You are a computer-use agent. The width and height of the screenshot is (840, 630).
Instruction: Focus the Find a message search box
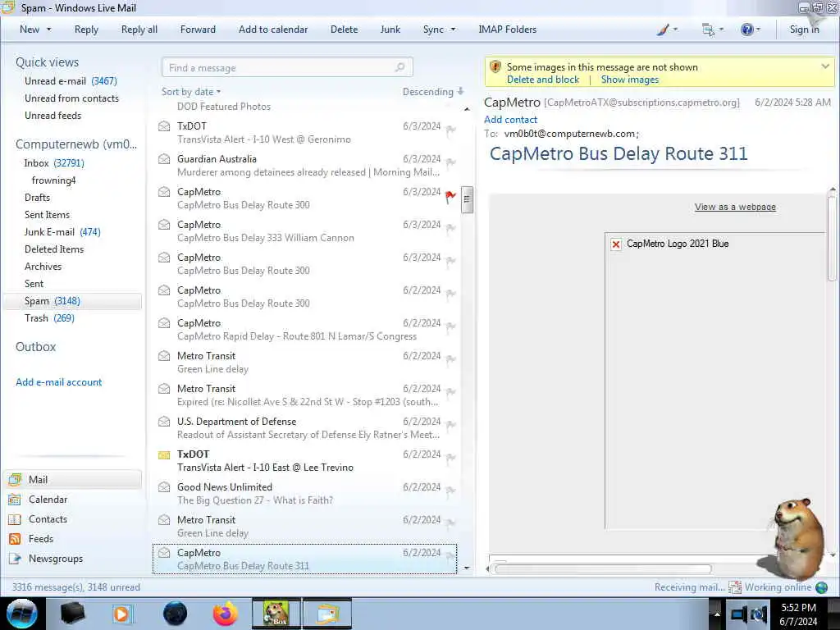click(287, 67)
